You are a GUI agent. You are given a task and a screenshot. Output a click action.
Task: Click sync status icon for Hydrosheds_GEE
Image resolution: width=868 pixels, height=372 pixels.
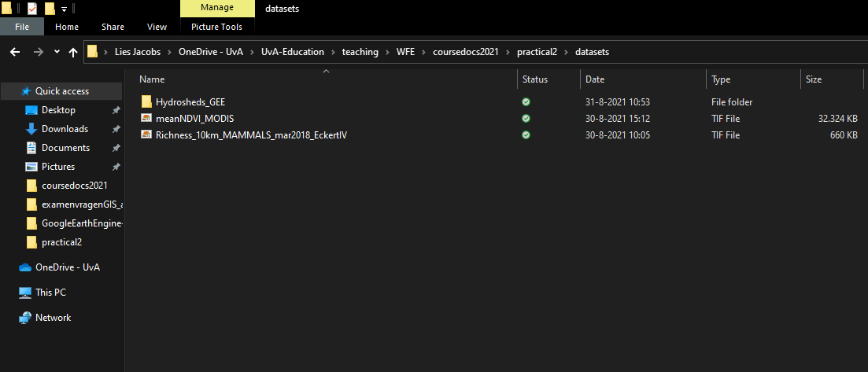pyautogui.click(x=526, y=102)
